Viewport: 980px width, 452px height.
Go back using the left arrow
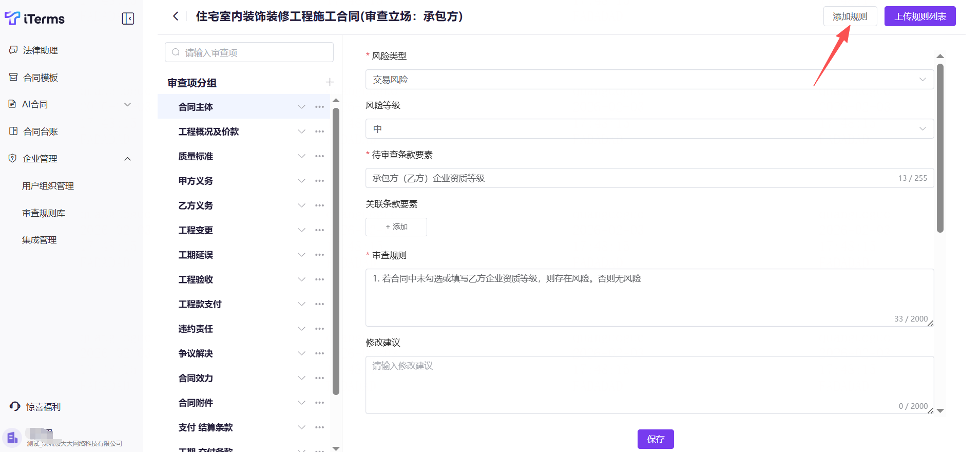176,16
